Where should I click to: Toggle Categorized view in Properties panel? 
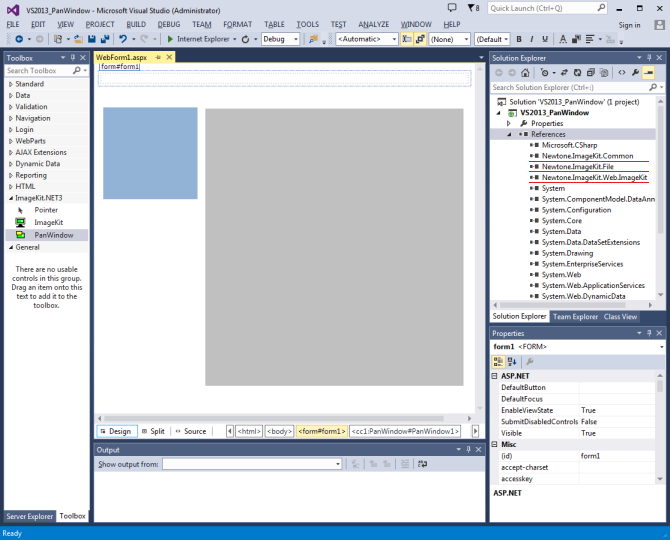tap(498, 362)
